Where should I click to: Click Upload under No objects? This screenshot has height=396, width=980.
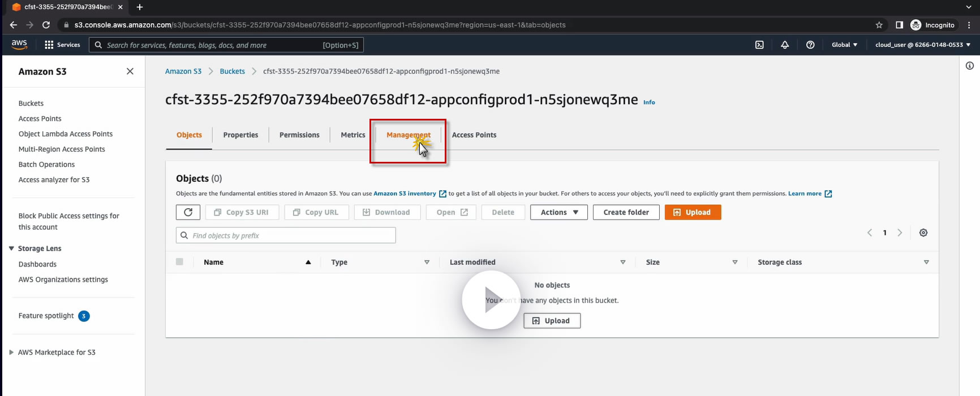coord(552,321)
